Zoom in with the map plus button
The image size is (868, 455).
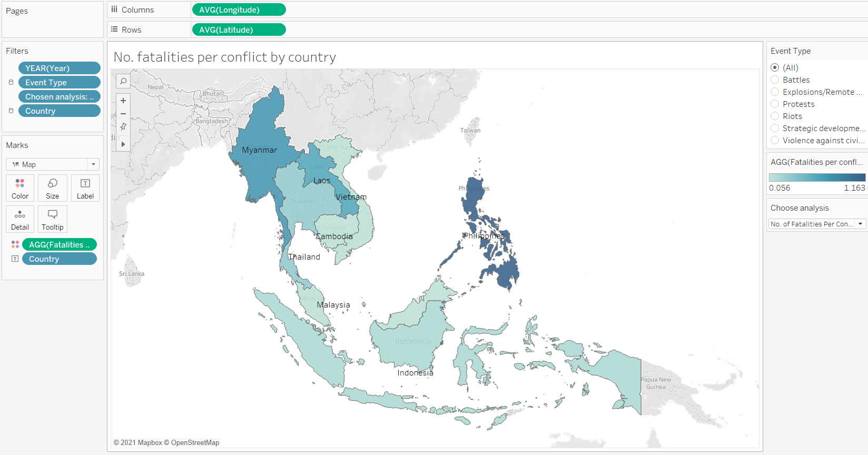(x=123, y=101)
